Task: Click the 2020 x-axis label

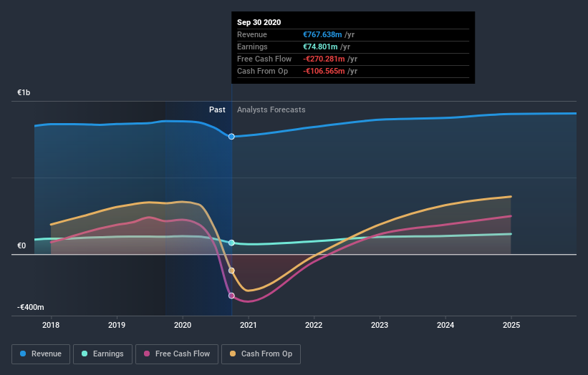Action: (183, 325)
